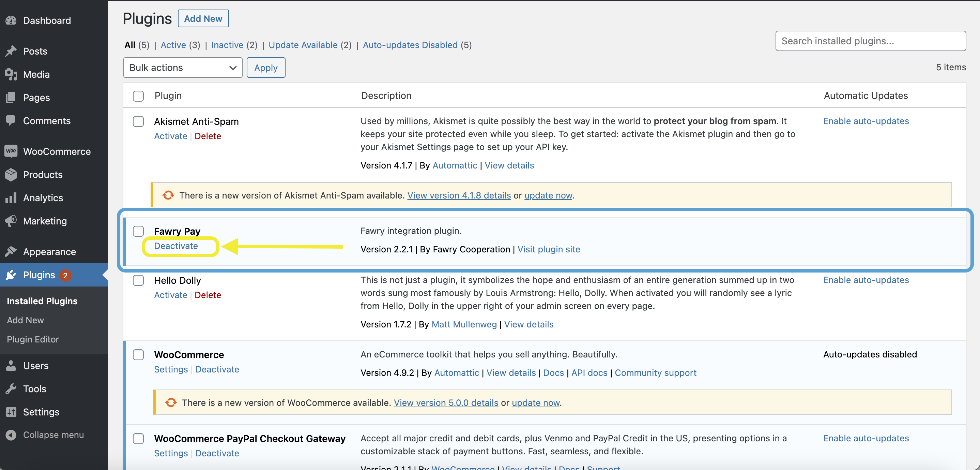Click the Dashboard gauge icon
This screenshot has height=470, width=980.
(x=11, y=20)
